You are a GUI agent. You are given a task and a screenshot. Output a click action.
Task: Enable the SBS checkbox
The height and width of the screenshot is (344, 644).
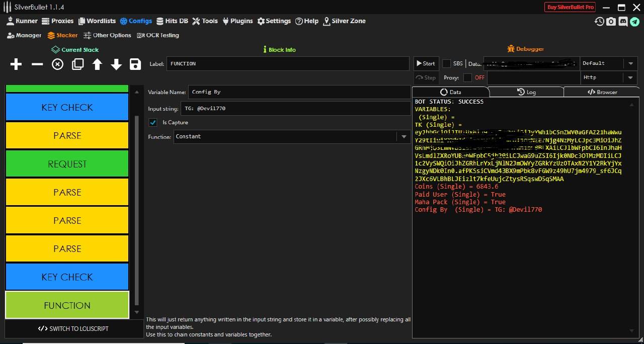tap(446, 63)
